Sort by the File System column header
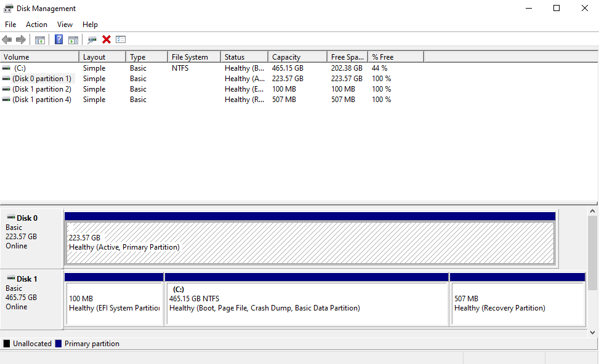599x364 pixels. (194, 57)
